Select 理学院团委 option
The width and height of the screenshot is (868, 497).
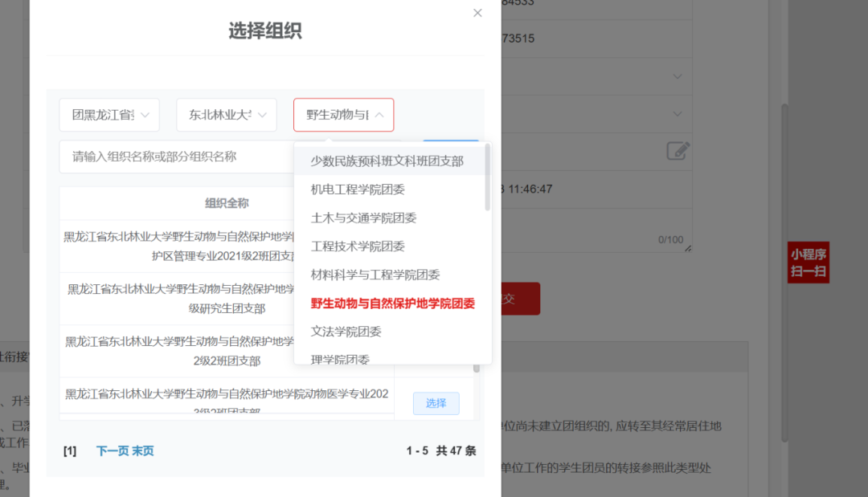pos(340,359)
